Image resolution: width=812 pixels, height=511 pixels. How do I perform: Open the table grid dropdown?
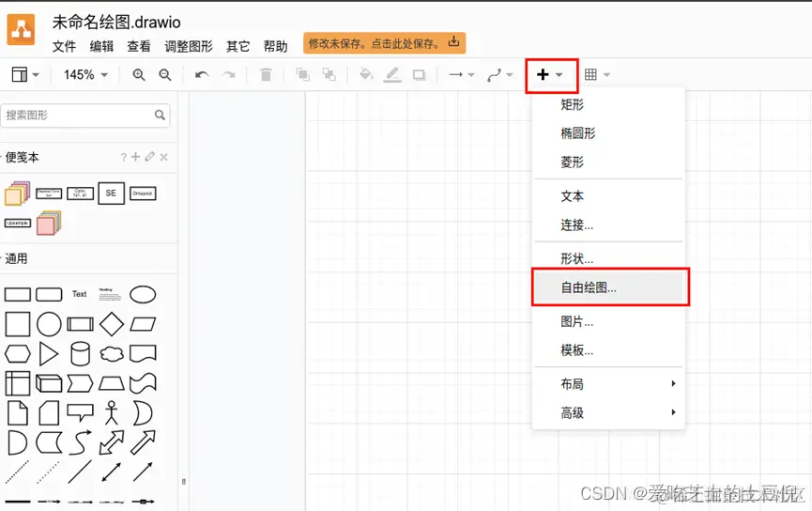[x=597, y=74]
